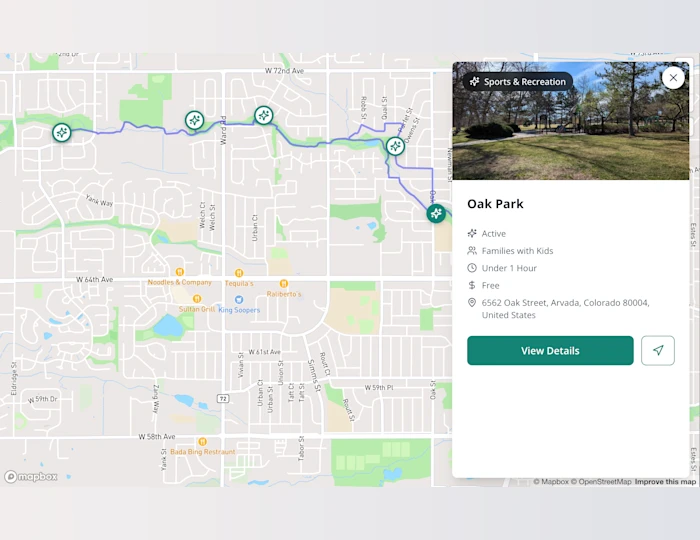Click the Free price label

(x=490, y=286)
